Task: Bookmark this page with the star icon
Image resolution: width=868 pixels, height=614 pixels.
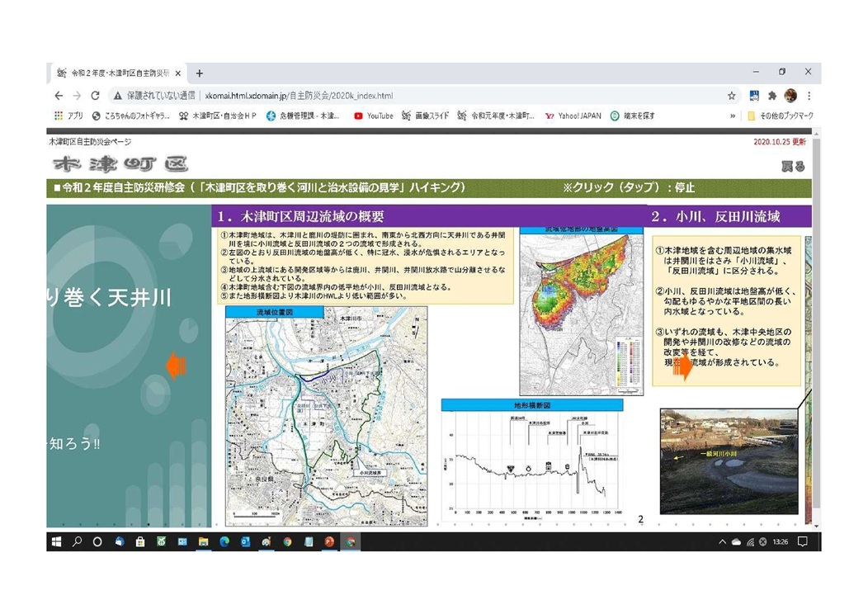Action: click(731, 96)
